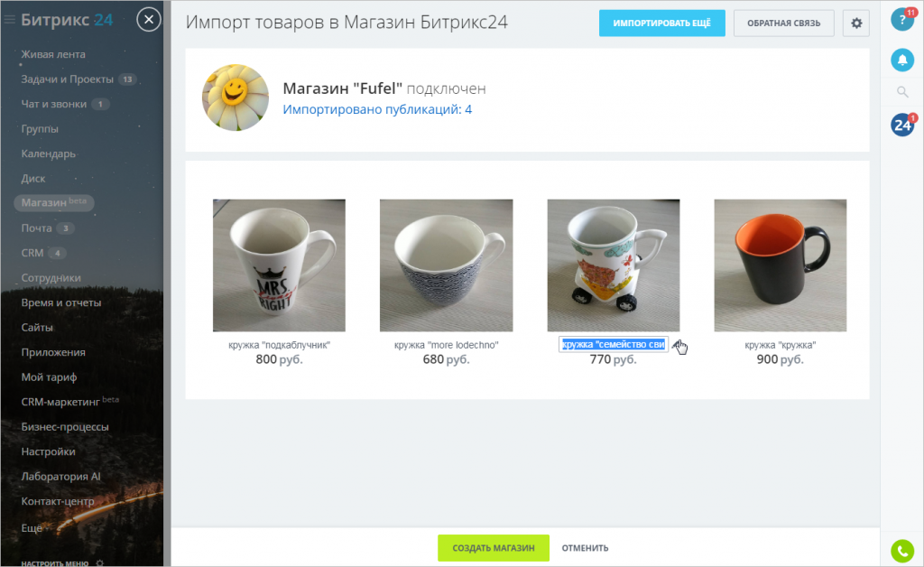Open Импортировано публикаций: 4 link
This screenshot has width=924, height=567.
pos(377,109)
